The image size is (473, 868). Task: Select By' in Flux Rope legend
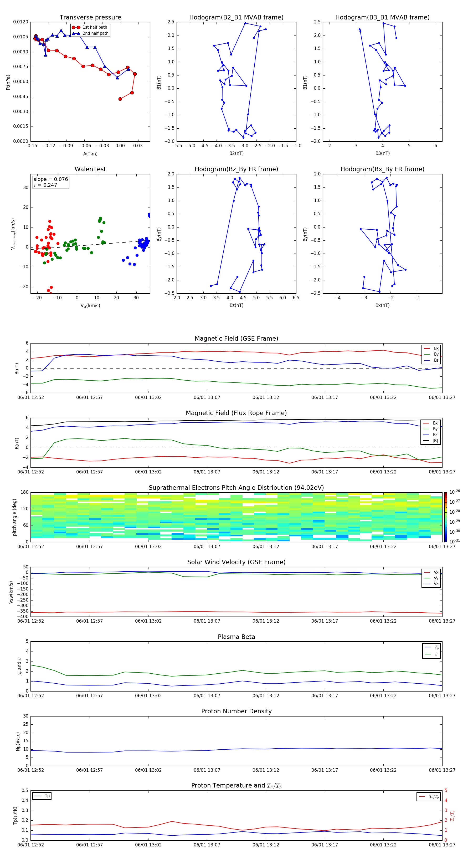point(431,429)
